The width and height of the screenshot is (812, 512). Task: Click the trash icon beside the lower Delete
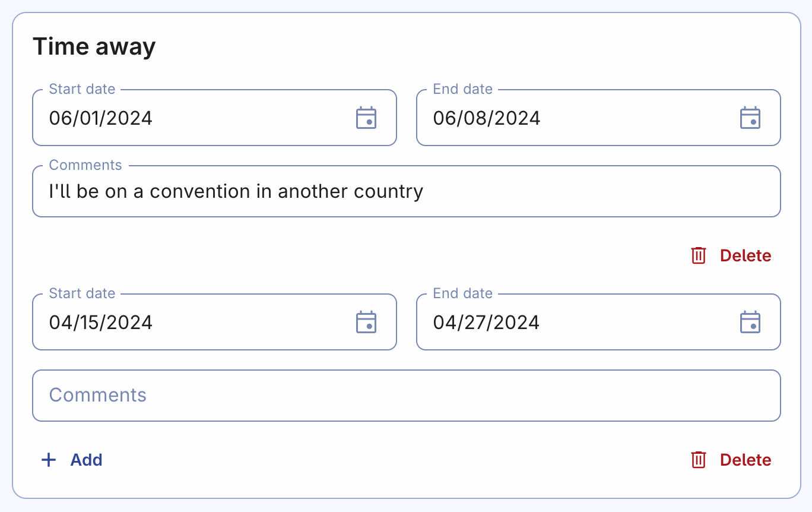[699, 460]
